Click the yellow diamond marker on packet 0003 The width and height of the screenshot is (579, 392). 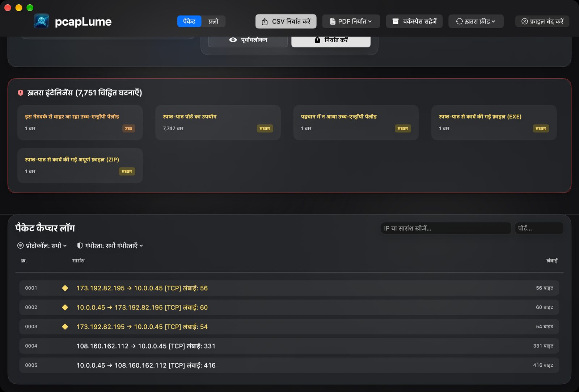(x=65, y=326)
